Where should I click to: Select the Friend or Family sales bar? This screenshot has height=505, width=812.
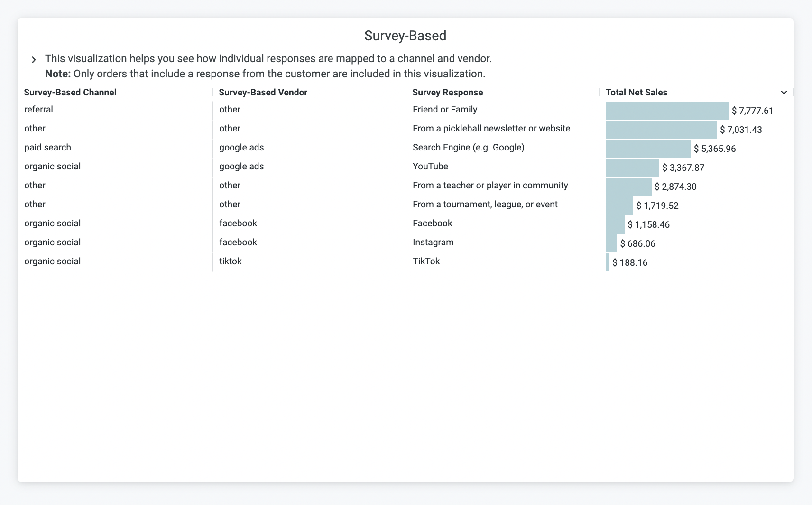(x=667, y=111)
